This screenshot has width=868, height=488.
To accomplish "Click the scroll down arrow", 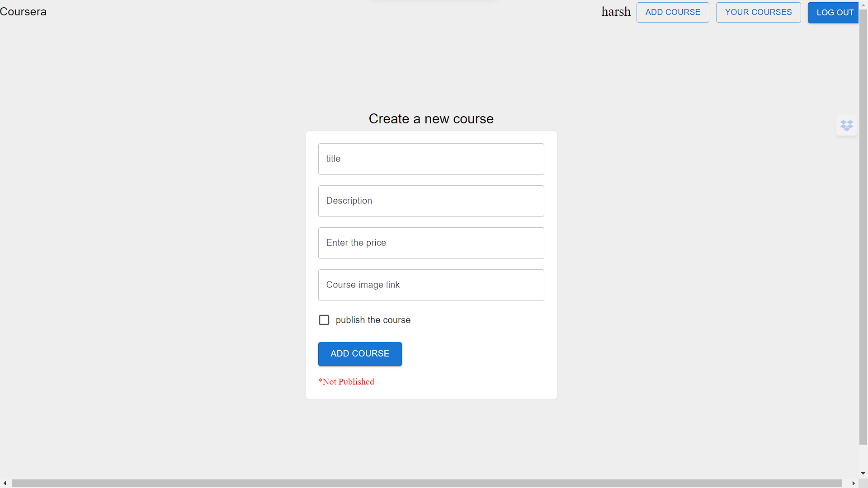I will click(x=863, y=473).
